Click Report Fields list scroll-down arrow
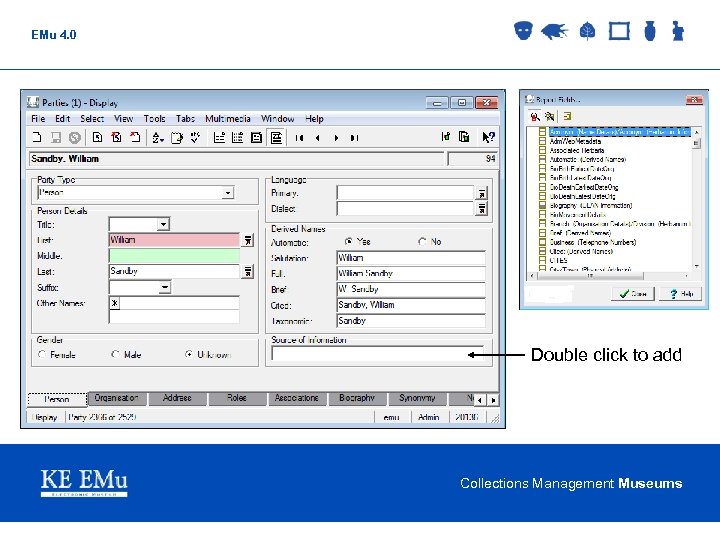This screenshot has height=540, width=720. tap(697, 266)
